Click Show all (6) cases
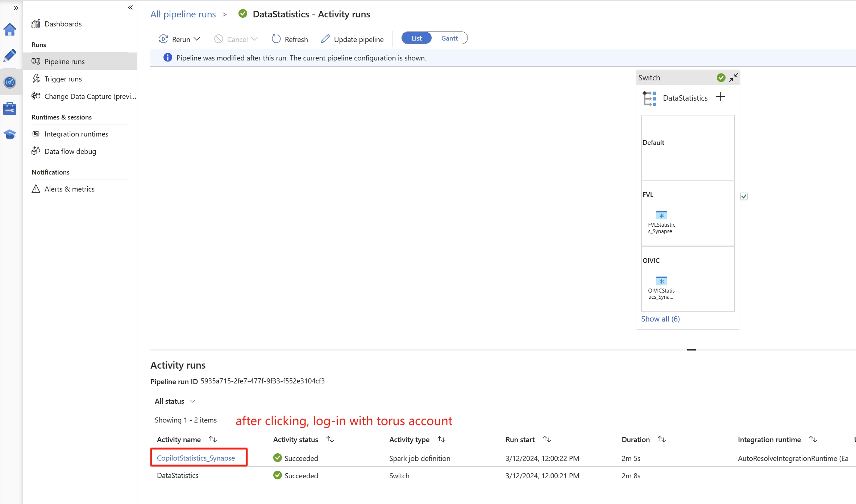 [660, 319]
